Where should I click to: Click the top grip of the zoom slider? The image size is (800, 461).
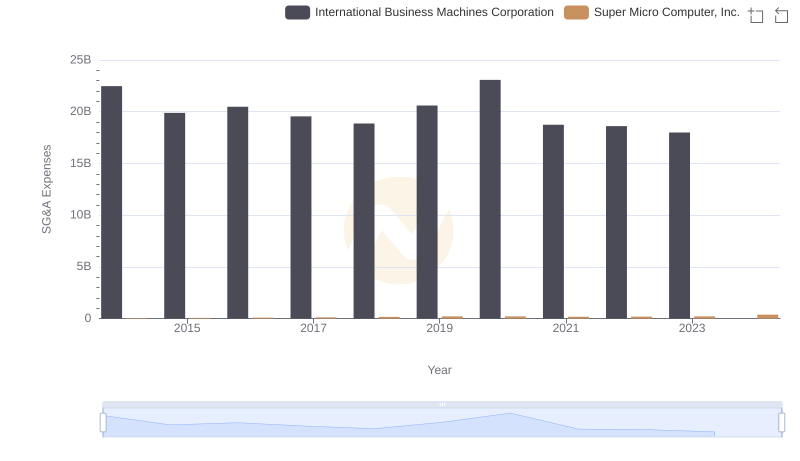pyautogui.click(x=442, y=404)
